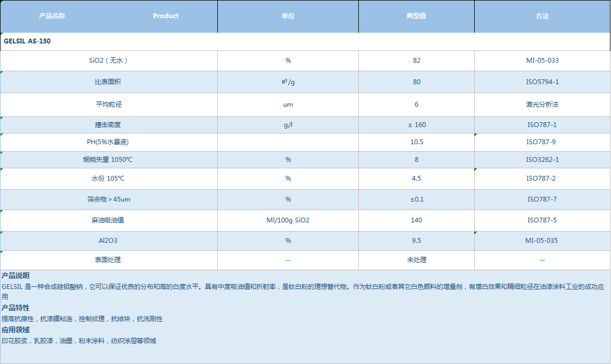The image size is (611, 364).
Task: Click the 产品特性 heading
Action: pyautogui.click(x=16, y=308)
